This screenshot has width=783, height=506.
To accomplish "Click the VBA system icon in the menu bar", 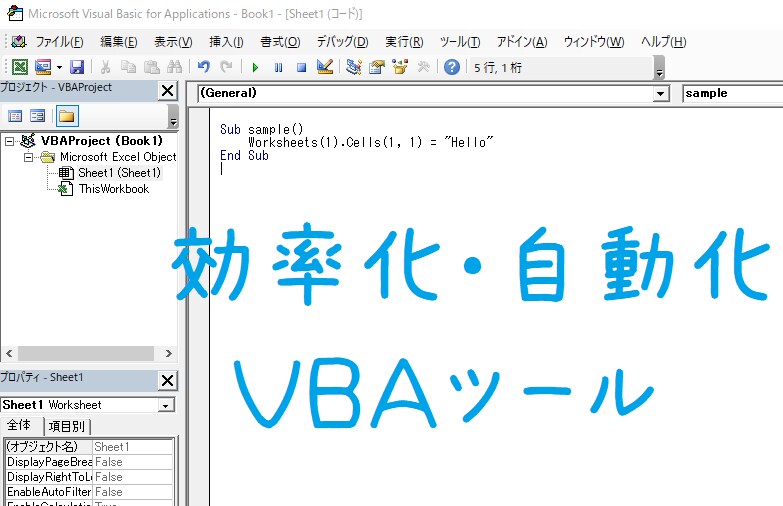I will tap(19, 41).
